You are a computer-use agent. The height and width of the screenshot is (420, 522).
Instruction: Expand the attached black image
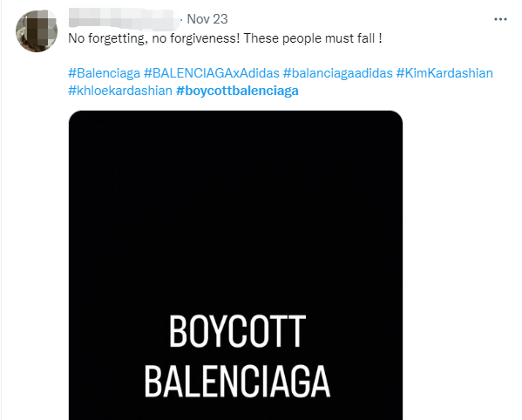click(x=235, y=265)
